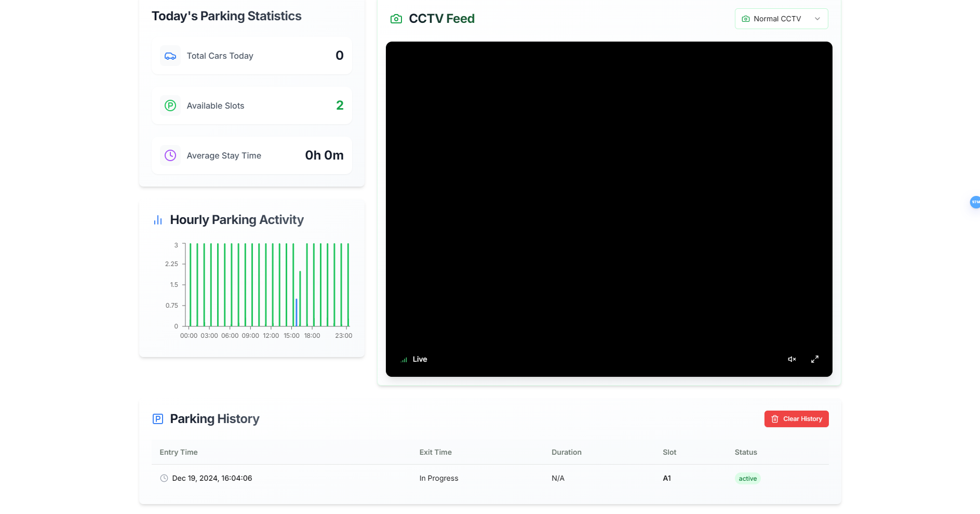The image size is (980, 514).
Task: Click the Entry Time column header
Action: (179, 452)
